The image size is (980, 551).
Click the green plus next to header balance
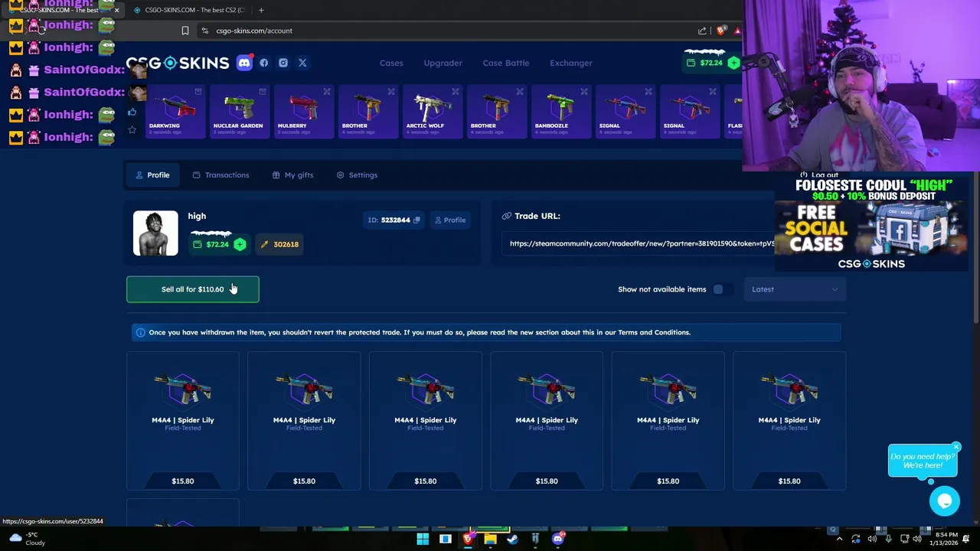coord(733,63)
